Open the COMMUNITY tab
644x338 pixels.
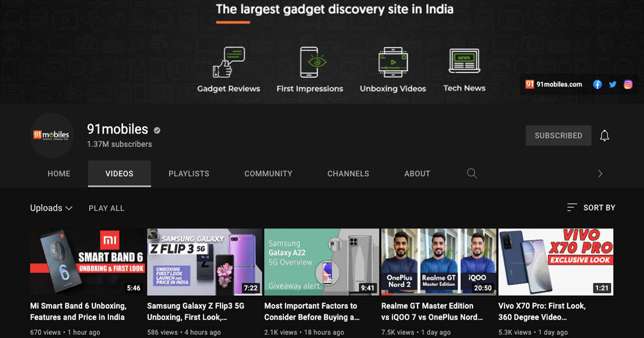click(x=268, y=173)
